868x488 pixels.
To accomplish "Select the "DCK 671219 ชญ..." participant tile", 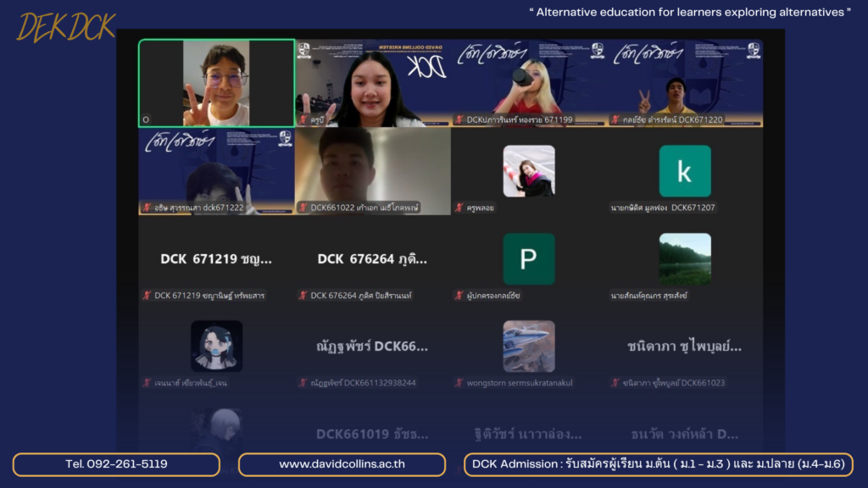I will pos(216,259).
